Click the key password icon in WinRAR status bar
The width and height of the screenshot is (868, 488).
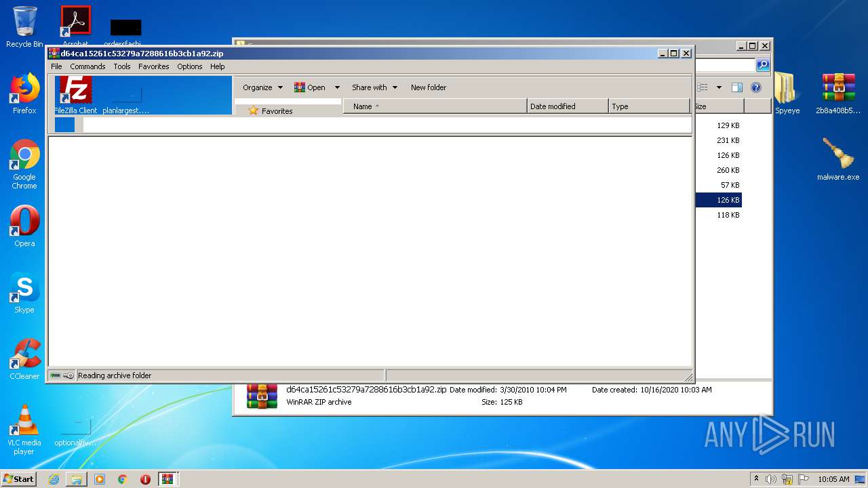coord(68,375)
